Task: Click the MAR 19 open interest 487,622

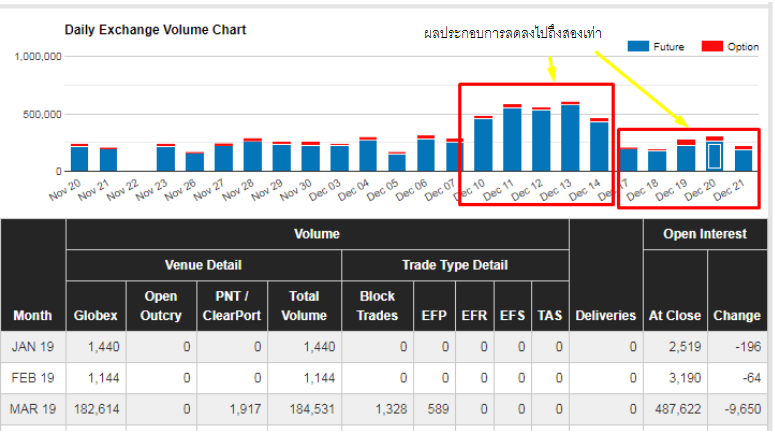Action: point(678,409)
